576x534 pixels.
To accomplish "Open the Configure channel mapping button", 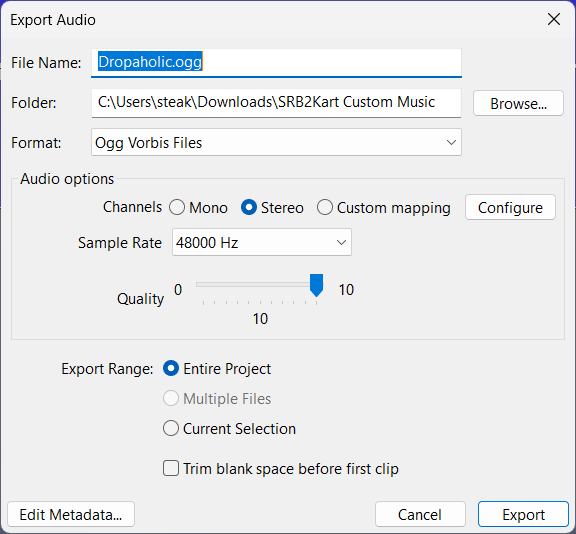I will point(510,208).
